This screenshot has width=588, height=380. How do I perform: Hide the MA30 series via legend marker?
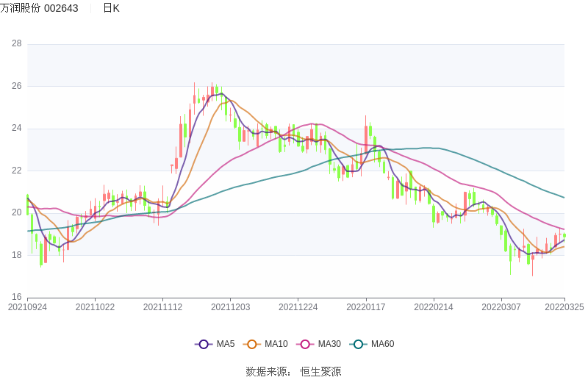pos(305,344)
